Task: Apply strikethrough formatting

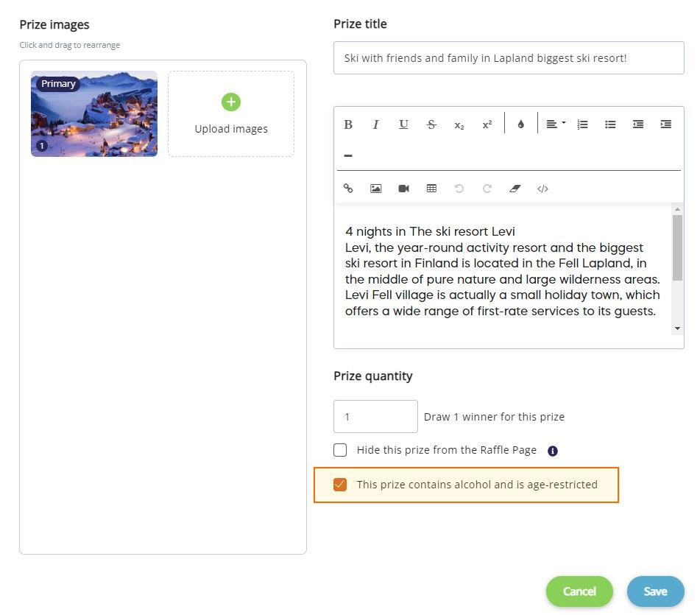Action: 431,124
